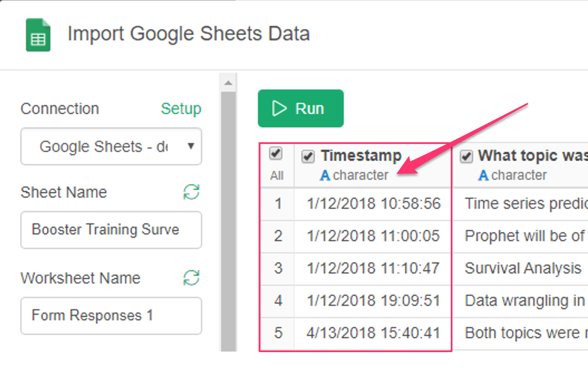Select the cell 1/12/2018 11:00:05
The height and width of the screenshot is (375, 588).
[x=374, y=236]
